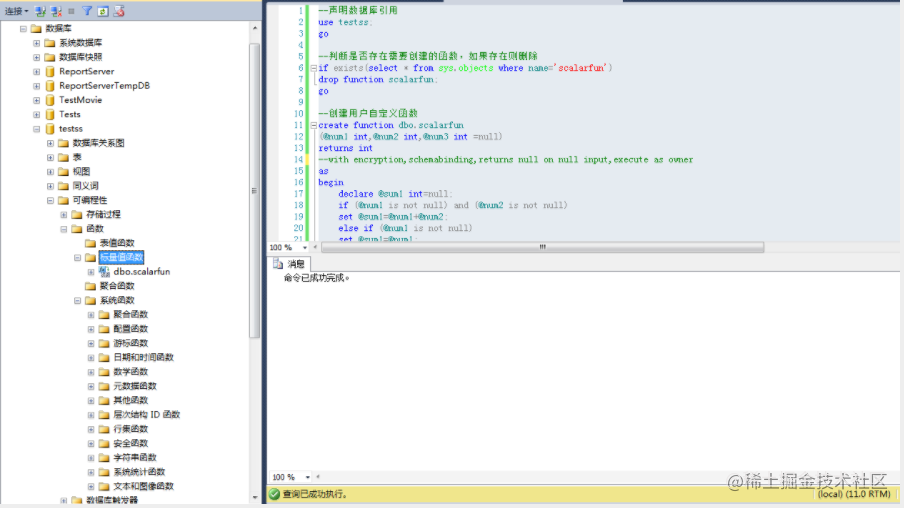
Task: Open the editor zoom 100 % dropdown
Action: pos(305,247)
